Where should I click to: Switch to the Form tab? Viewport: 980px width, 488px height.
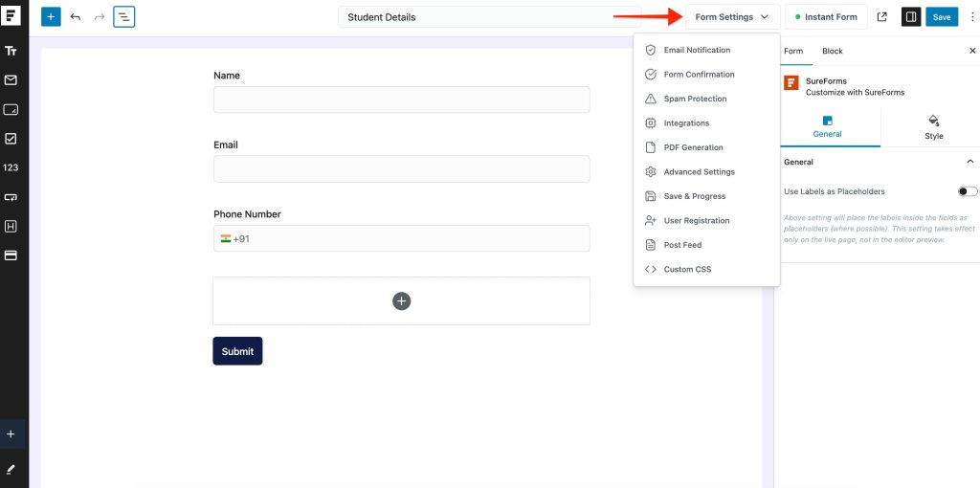pos(793,52)
